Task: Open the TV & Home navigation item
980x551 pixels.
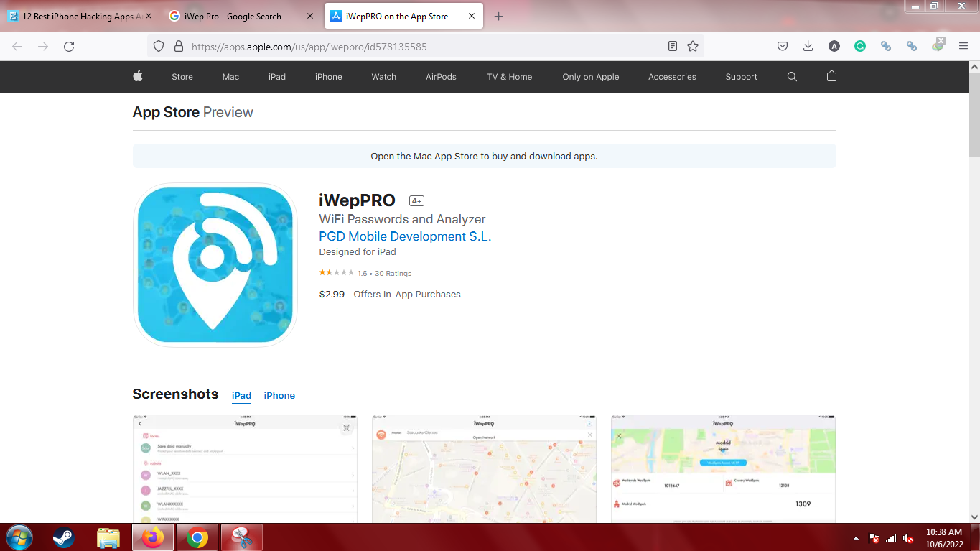Action: point(510,77)
